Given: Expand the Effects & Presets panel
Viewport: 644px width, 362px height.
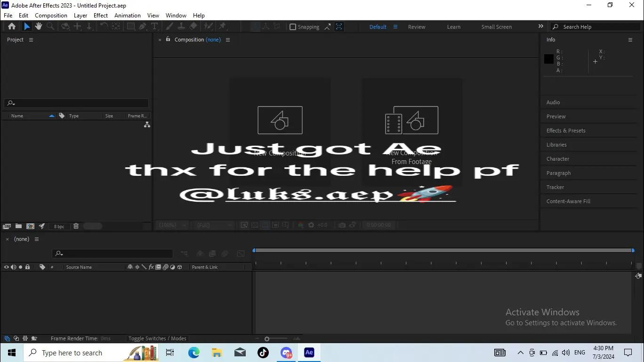Looking at the screenshot, I should point(566,131).
